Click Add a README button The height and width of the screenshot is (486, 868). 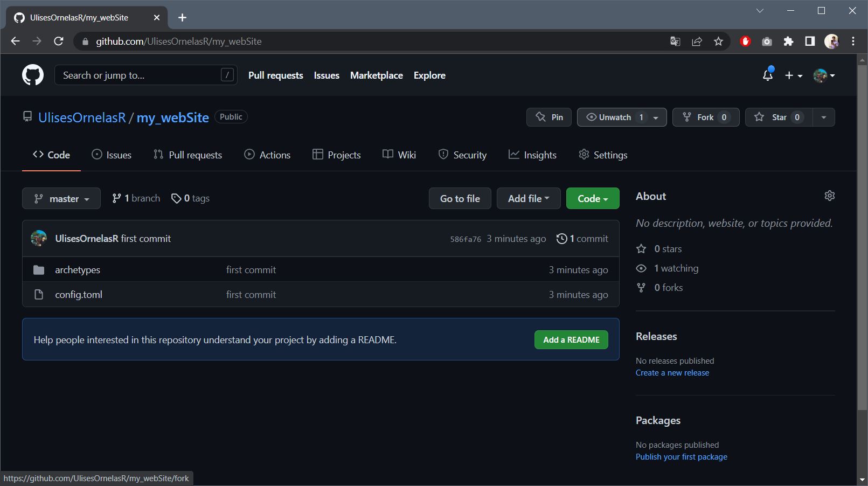point(571,339)
